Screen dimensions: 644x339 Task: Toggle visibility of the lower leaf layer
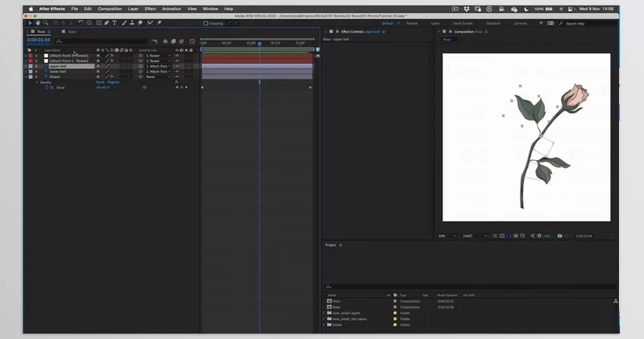(177, 72)
